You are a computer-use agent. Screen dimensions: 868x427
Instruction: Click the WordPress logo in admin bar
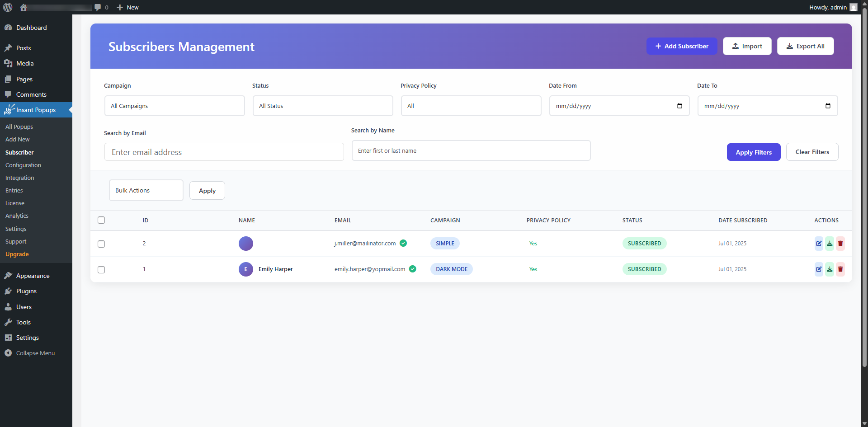point(8,7)
